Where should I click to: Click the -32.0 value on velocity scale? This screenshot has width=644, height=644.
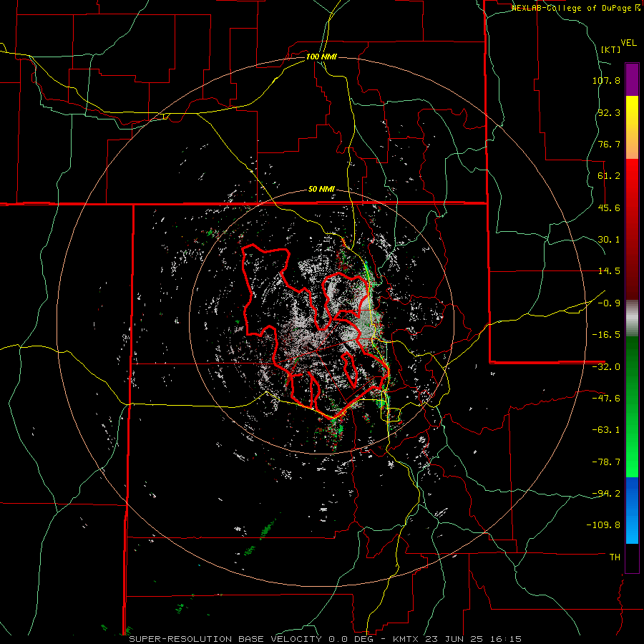point(606,367)
